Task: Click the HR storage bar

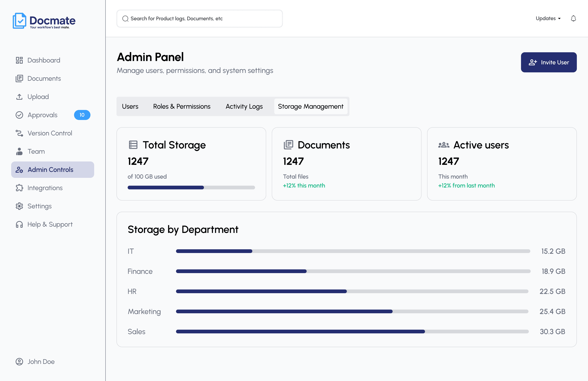Action: (352, 291)
